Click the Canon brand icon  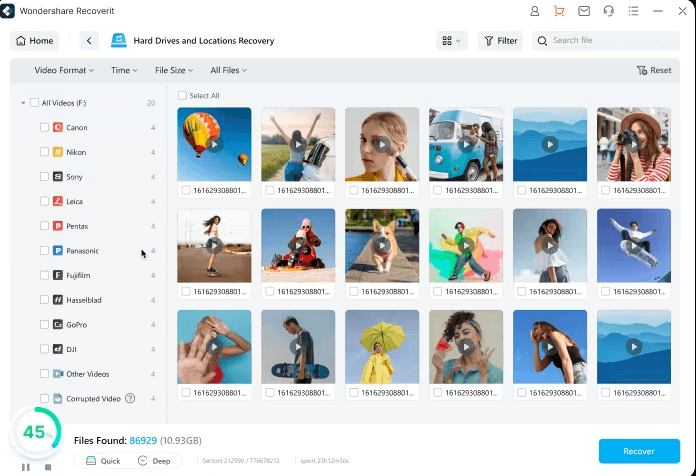[58, 127]
